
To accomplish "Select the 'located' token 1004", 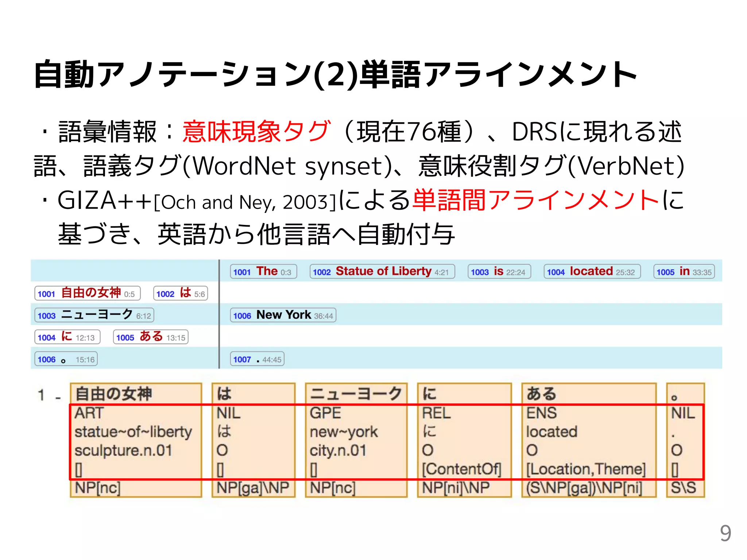I will coord(592,272).
